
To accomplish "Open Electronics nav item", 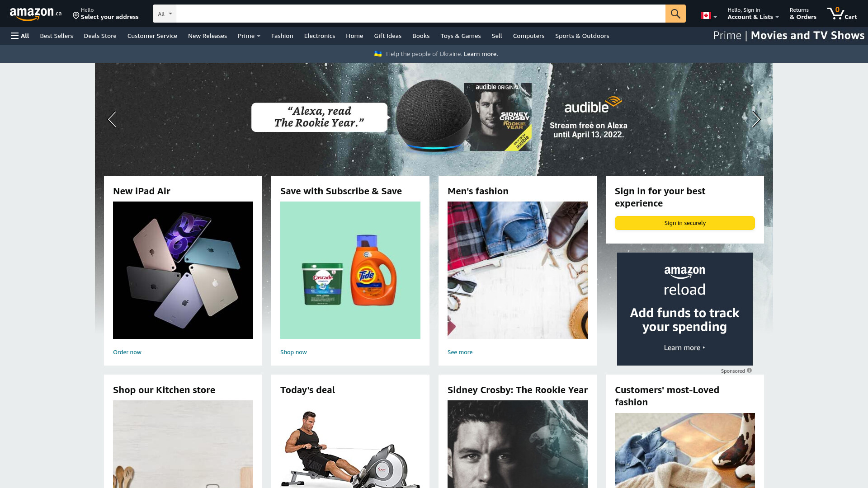I will coord(320,36).
